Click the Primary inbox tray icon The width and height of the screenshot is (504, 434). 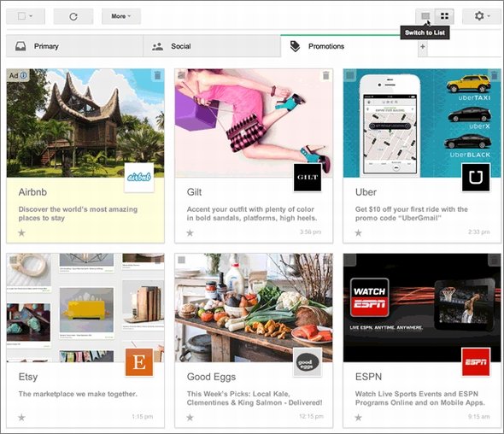coord(21,46)
